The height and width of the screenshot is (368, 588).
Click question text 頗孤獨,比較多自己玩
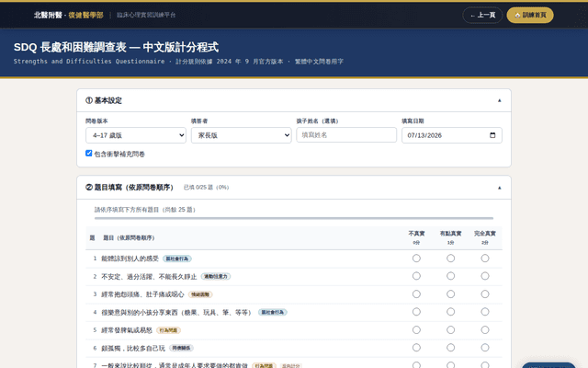[x=133, y=349]
